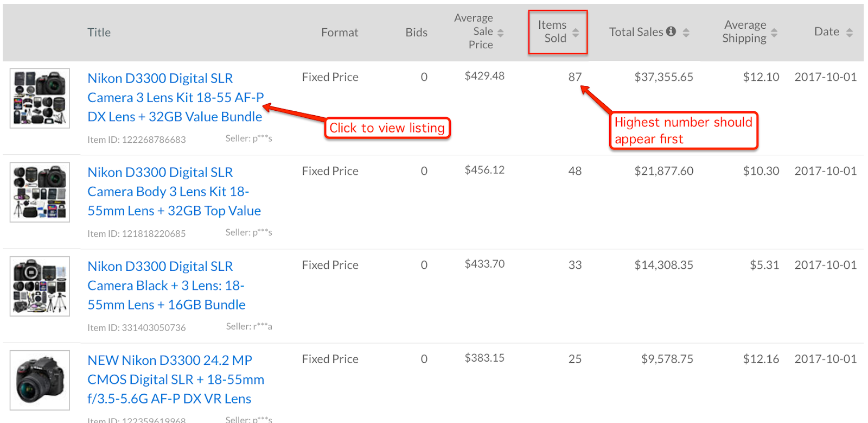Click the Average Sale Price sort arrows
This screenshot has width=868, height=423.
click(x=500, y=33)
